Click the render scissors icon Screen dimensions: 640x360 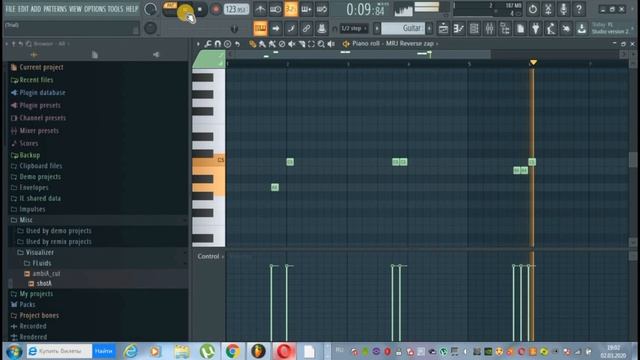pyautogui.click(x=548, y=9)
